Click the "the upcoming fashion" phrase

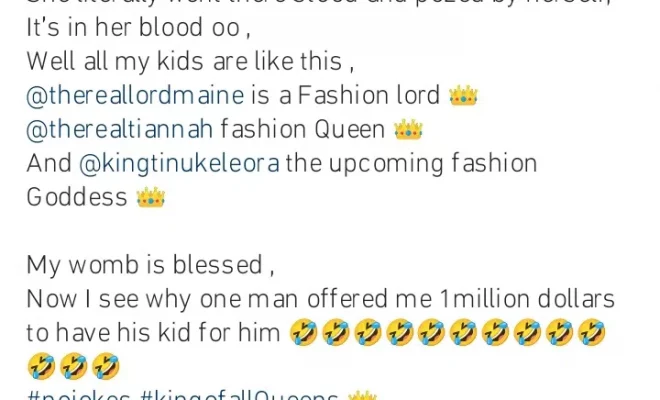pyautogui.click(x=411, y=164)
